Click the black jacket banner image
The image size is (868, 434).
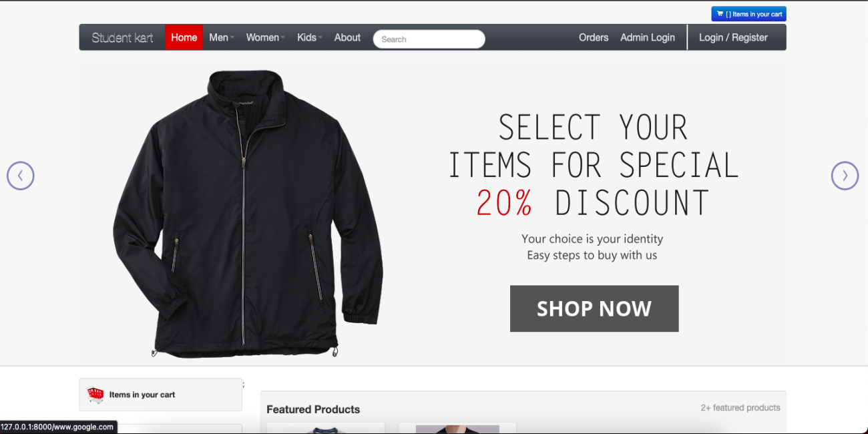(248, 214)
